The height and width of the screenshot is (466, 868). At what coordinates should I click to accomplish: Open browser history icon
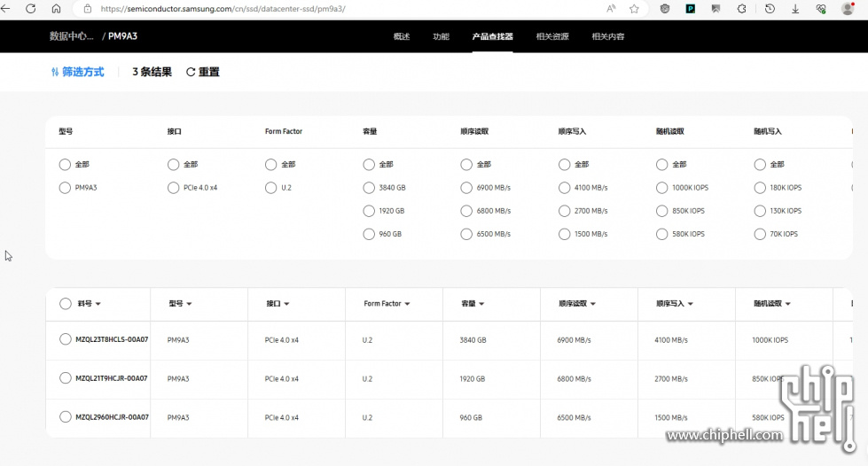770,9
